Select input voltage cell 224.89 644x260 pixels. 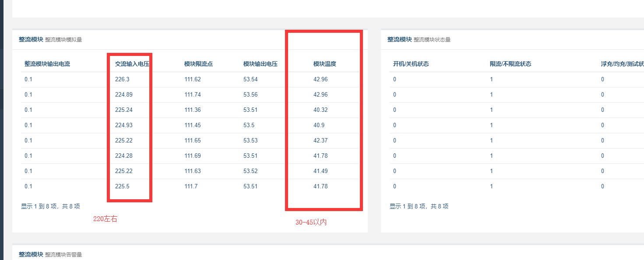point(124,94)
